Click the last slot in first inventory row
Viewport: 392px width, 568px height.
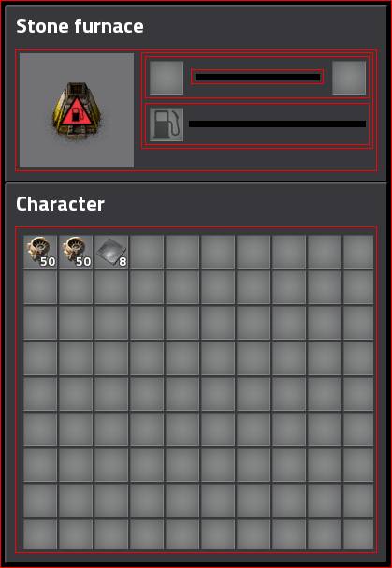click(x=358, y=252)
